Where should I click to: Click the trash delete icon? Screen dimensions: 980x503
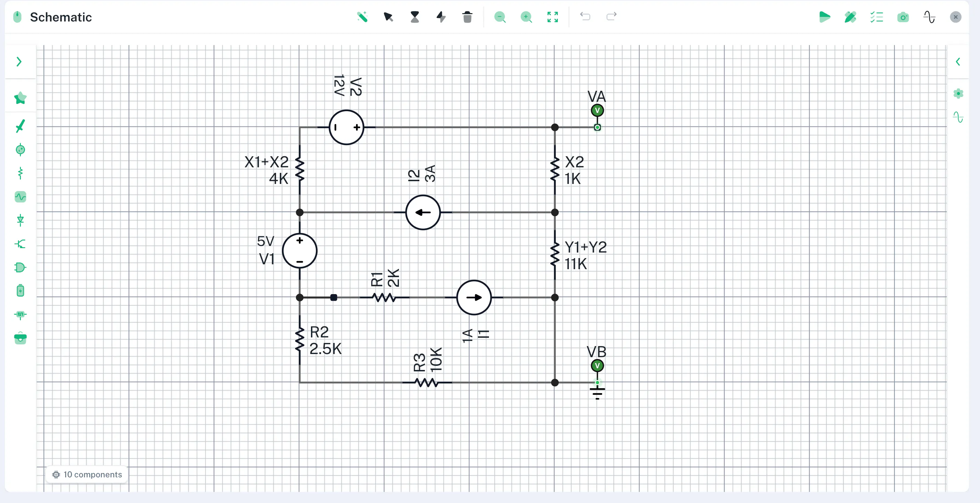click(x=467, y=17)
